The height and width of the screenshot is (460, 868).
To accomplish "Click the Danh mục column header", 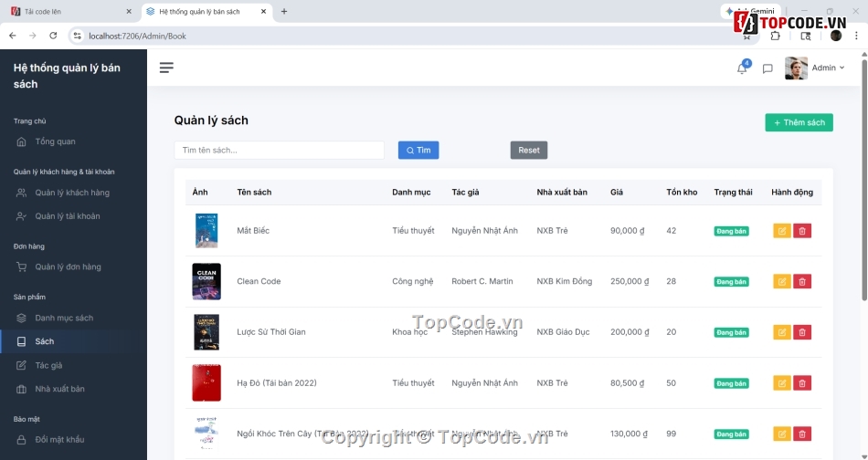I will pos(411,193).
